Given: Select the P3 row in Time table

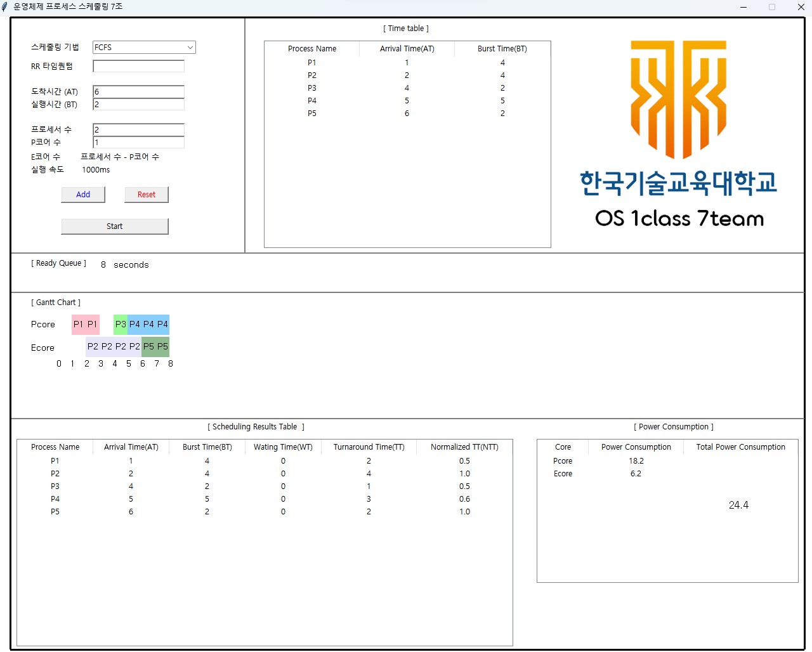Looking at the screenshot, I should coord(407,88).
